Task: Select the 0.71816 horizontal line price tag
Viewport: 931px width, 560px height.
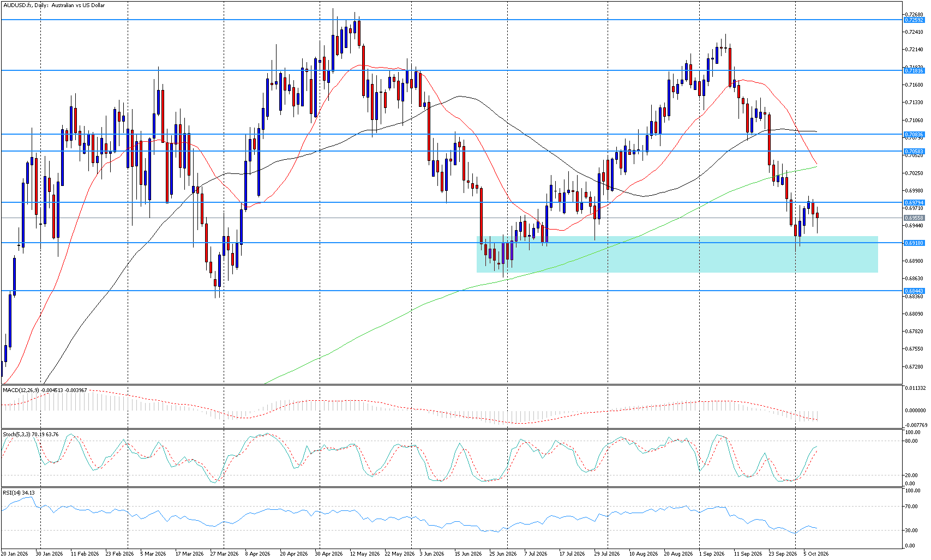Action: coord(914,71)
